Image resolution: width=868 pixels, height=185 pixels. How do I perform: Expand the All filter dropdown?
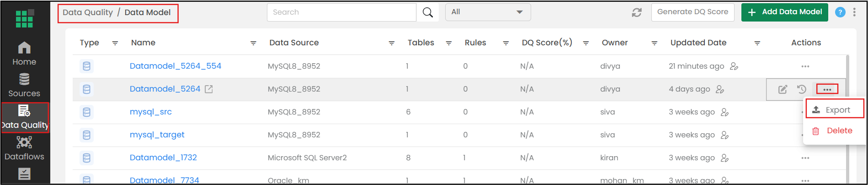(488, 12)
